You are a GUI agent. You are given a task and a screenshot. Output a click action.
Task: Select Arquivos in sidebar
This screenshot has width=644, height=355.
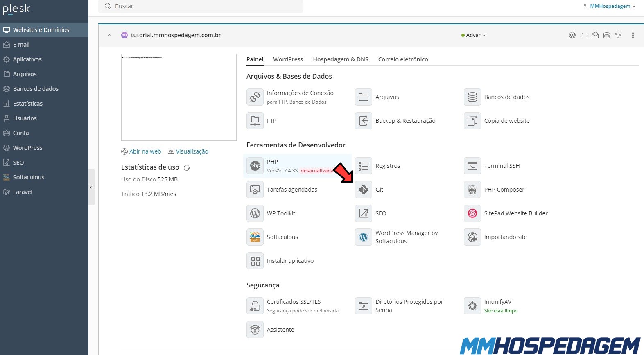tap(44, 74)
